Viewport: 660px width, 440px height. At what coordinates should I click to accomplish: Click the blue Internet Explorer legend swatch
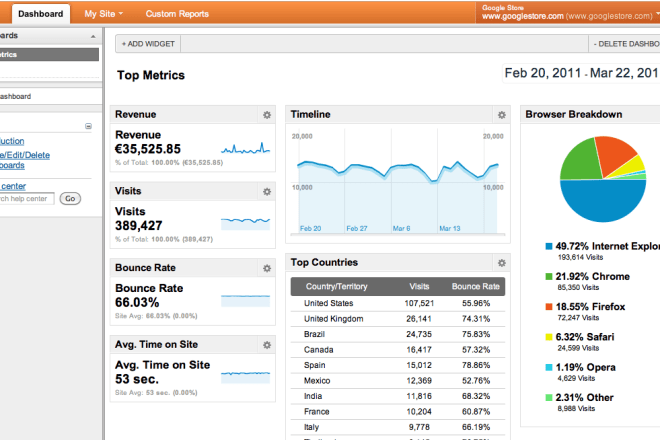click(x=549, y=246)
